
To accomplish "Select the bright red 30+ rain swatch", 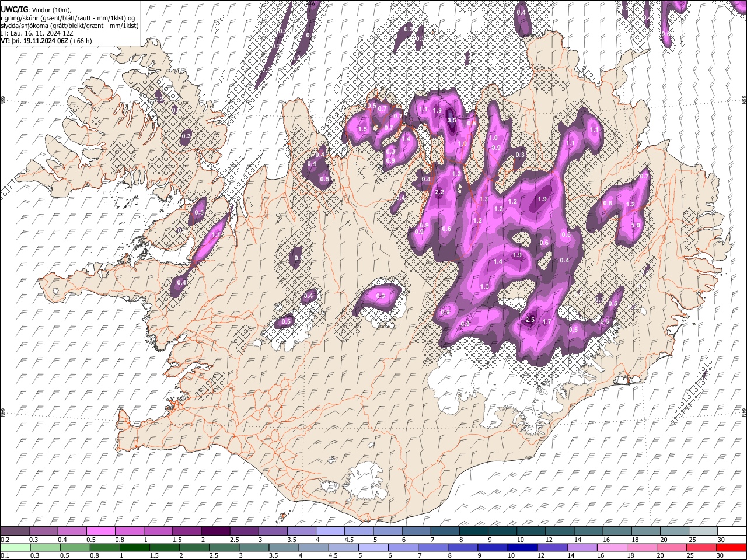I will coord(732,548).
